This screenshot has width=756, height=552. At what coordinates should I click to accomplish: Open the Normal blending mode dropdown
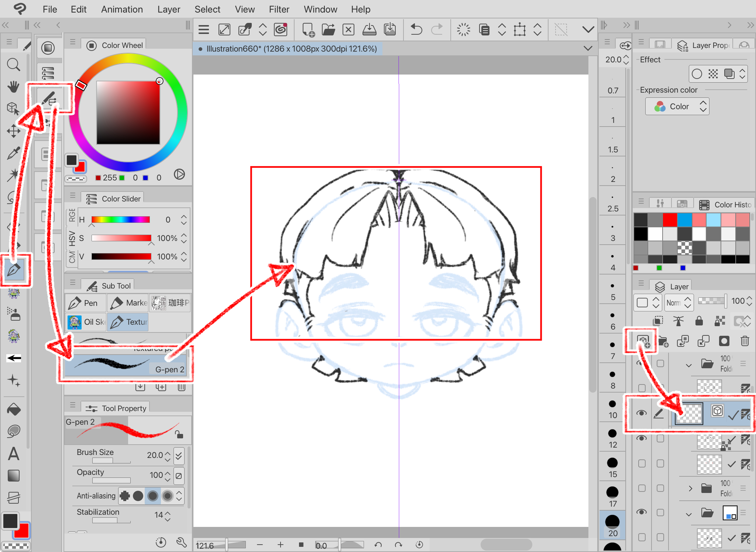pos(678,303)
